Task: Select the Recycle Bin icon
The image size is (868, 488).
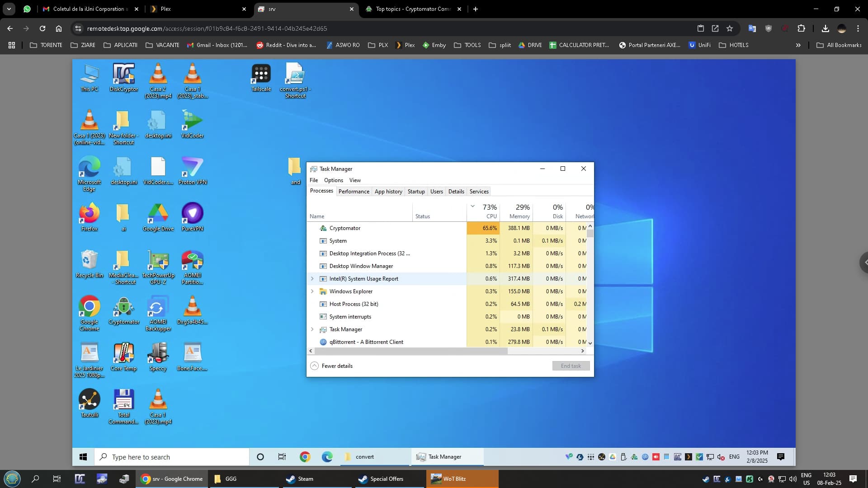Action: pos(89,263)
